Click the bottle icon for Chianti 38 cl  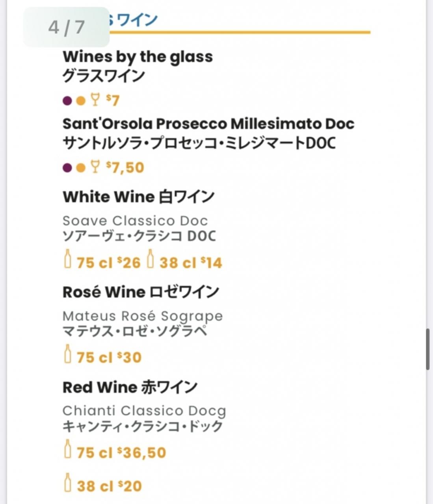[x=68, y=482]
